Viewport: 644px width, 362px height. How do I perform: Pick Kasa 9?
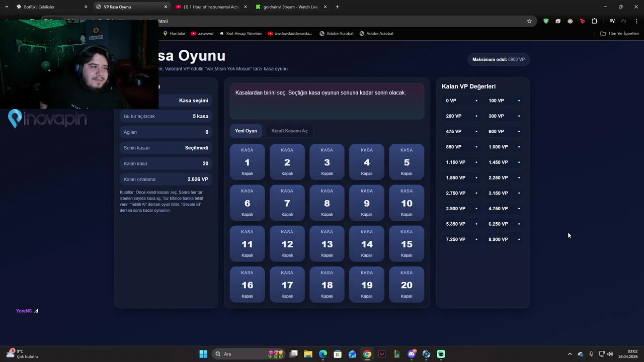click(367, 203)
